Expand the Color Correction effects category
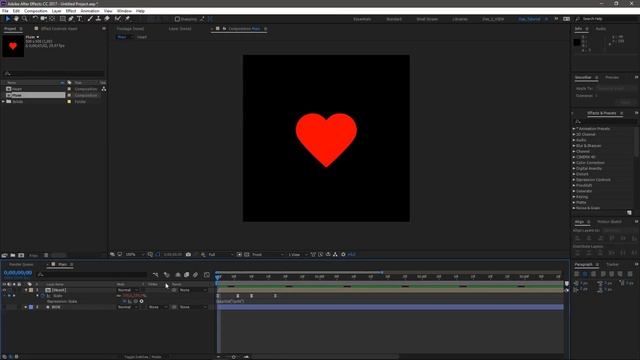Image resolution: width=640 pixels, height=360 pixels. [x=574, y=162]
